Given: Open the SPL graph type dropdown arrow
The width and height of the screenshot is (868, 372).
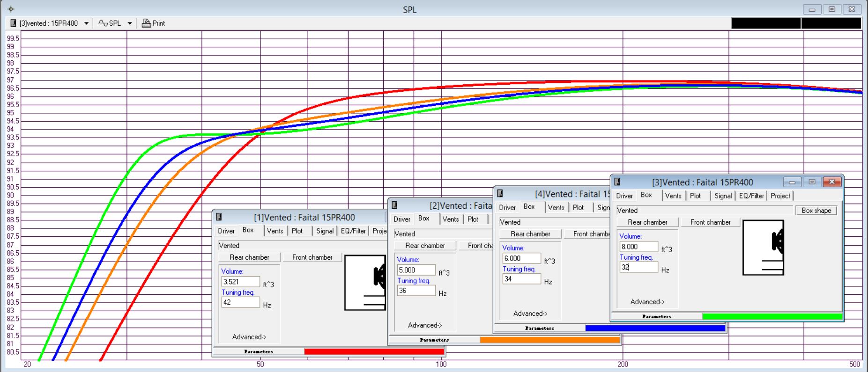Looking at the screenshot, I should [130, 23].
